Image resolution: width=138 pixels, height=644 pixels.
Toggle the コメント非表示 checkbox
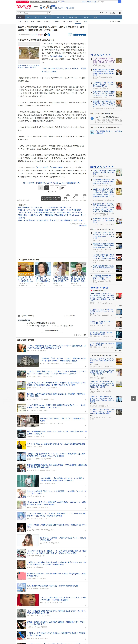tap(75, 335)
